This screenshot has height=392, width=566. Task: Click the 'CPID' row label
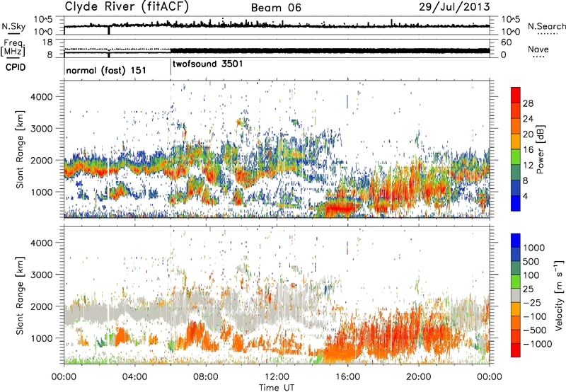[x=16, y=67]
